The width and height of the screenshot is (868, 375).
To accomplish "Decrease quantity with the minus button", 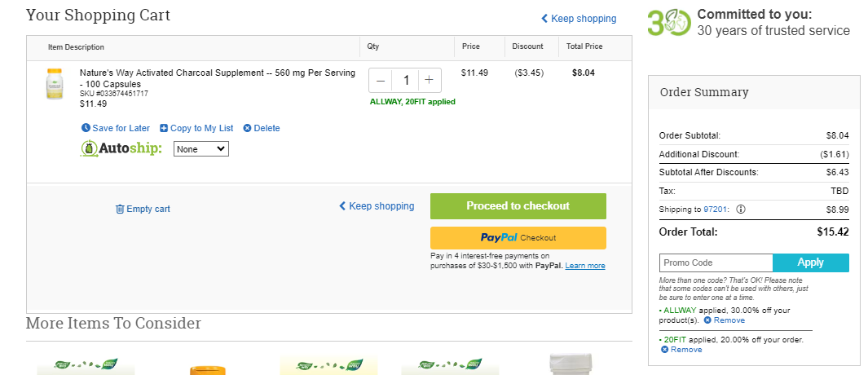I will tap(381, 81).
